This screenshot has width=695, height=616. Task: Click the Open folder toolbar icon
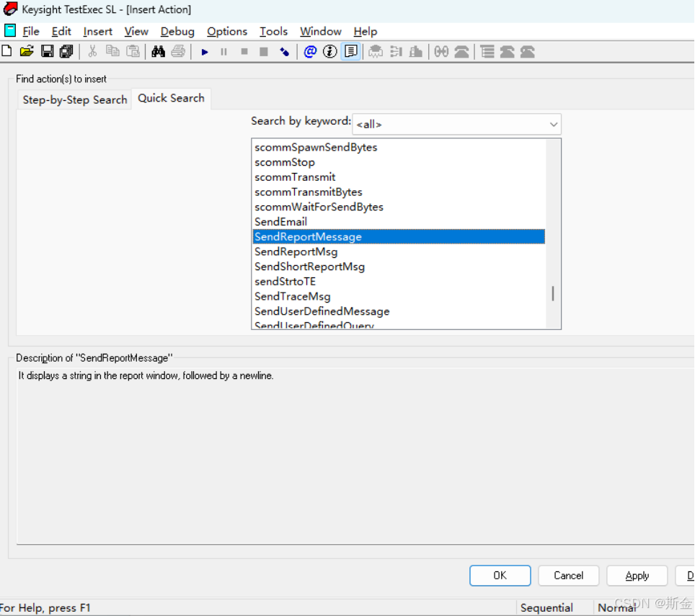pos(27,51)
